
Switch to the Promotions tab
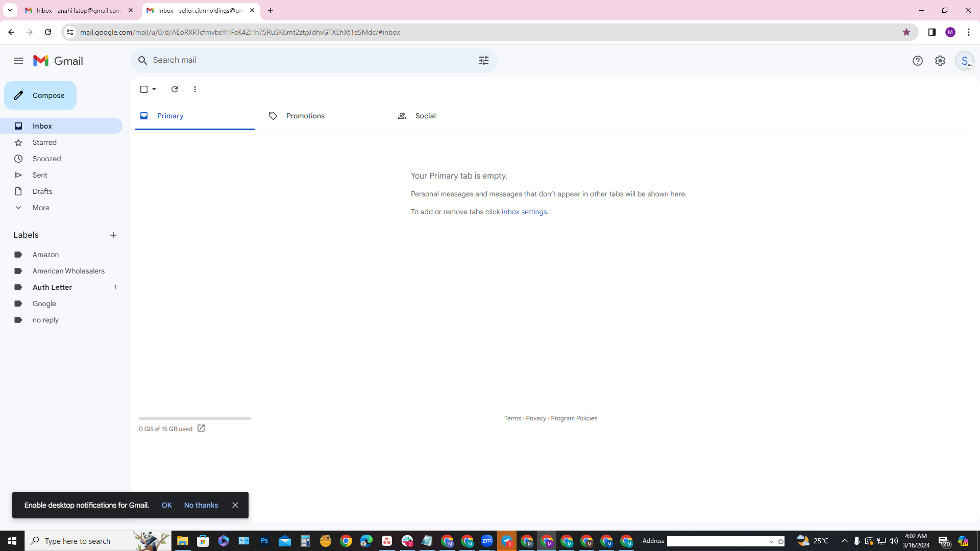[x=319, y=116]
